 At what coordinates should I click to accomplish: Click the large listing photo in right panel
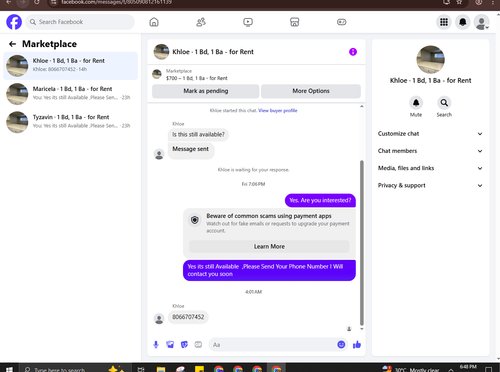click(430, 60)
